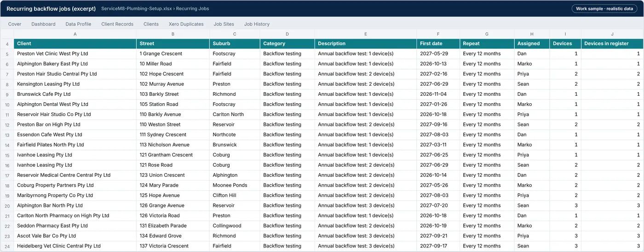Click the Work sample realistic data badge
This screenshot has width=644, height=252.
click(604, 9)
